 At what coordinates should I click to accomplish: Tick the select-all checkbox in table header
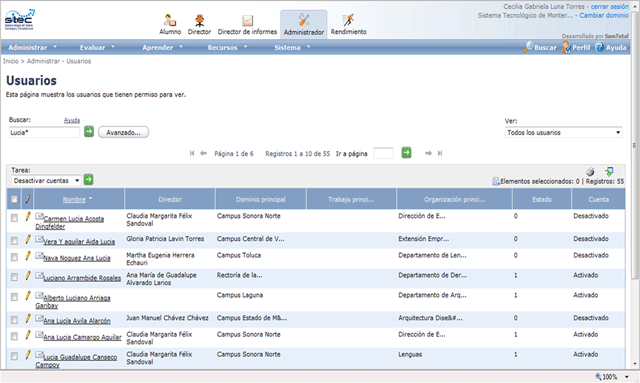click(x=14, y=199)
